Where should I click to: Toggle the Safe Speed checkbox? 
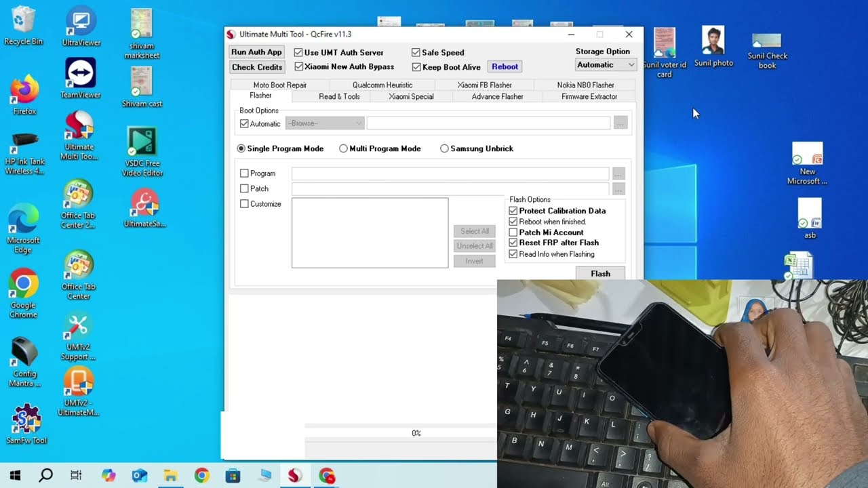(438, 52)
